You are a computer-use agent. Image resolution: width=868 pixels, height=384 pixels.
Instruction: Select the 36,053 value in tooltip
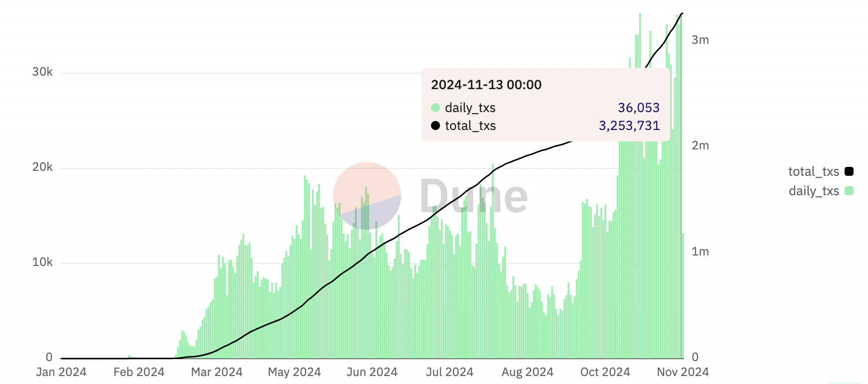(x=638, y=108)
